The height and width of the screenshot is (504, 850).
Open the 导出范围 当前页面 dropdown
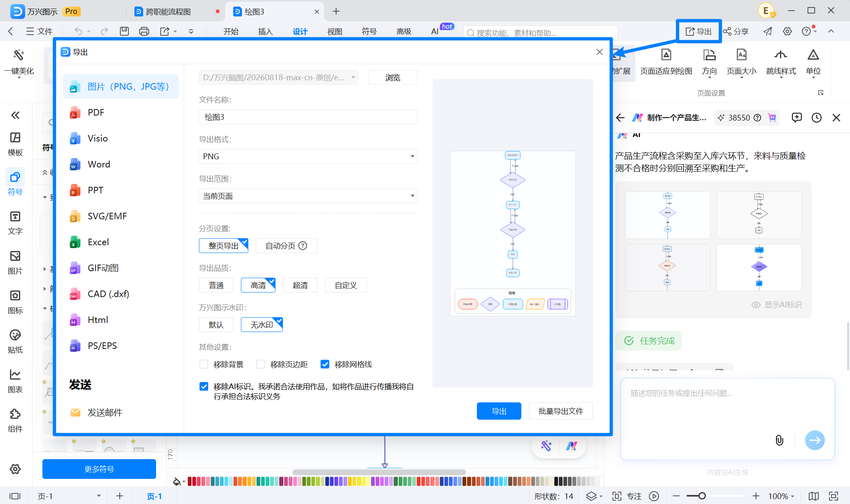[308, 196]
